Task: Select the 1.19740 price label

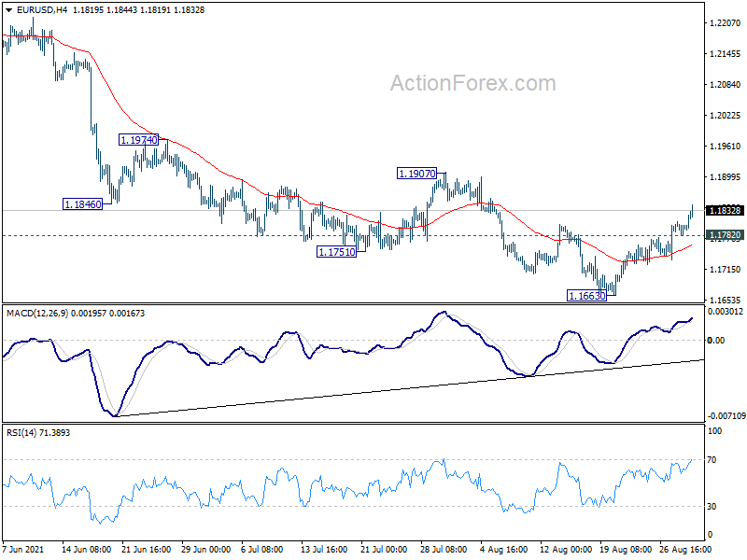Action: tap(138, 139)
